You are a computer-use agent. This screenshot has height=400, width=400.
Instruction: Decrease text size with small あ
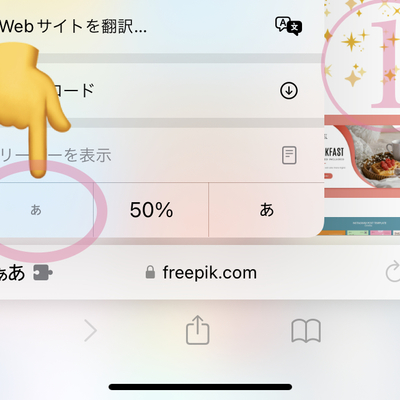(46, 210)
